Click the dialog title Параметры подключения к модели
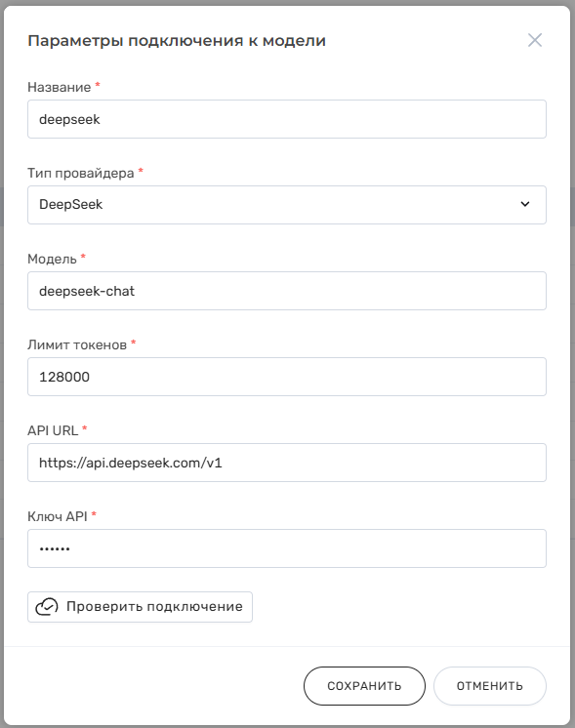 [177, 41]
